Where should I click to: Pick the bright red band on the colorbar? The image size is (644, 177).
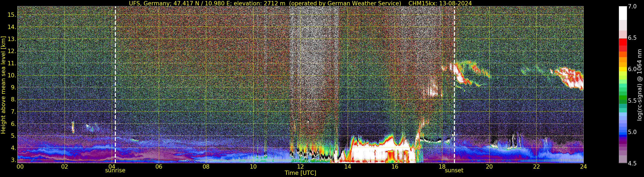pyautogui.click(x=623, y=42)
